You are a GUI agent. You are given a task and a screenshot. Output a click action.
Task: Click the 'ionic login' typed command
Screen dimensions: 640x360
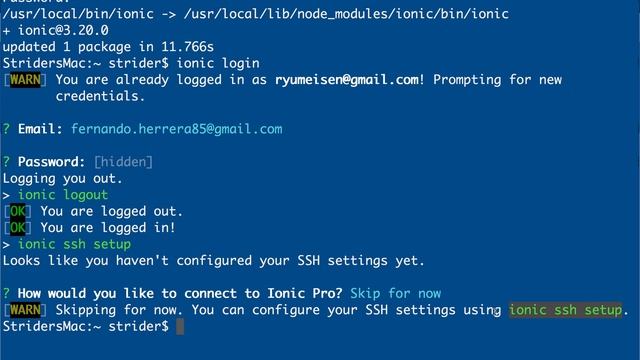[x=218, y=63]
